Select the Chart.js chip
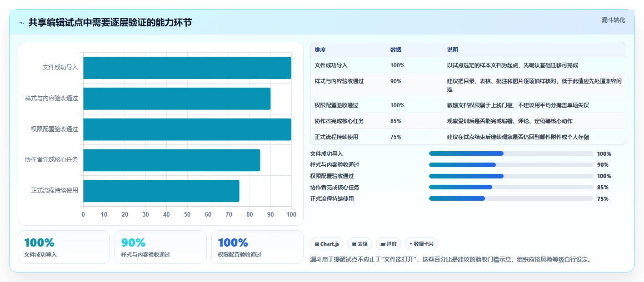Screen dimensions: 644x282 click(327, 244)
